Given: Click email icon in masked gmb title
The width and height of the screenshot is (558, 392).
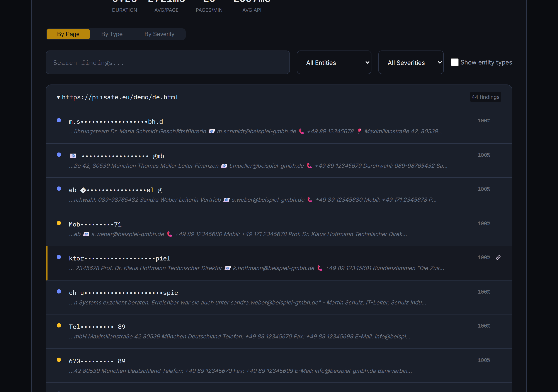Looking at the screenshot, I should [73, 156].
